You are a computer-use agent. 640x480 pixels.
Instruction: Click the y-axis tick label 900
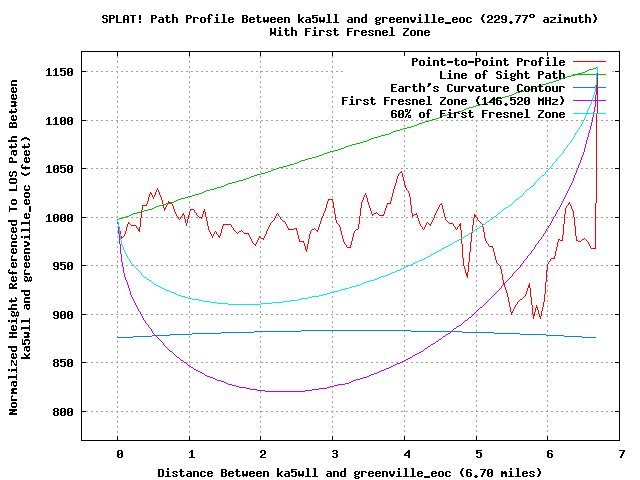[63, 315]
